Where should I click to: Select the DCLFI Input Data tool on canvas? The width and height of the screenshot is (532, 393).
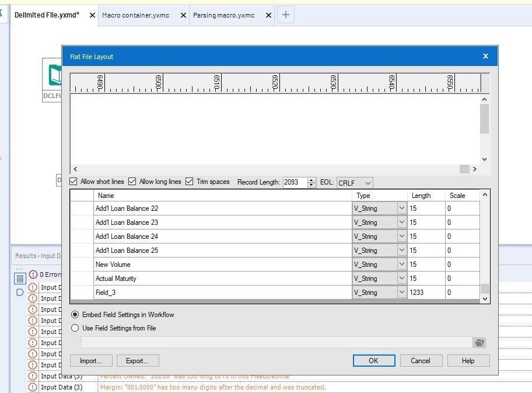[x=54, y=76]
